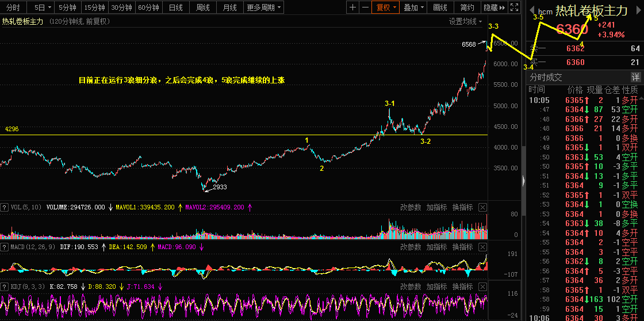The width and height of the screenshot is (644, 321).
Task: Switch to 15分钟 period
Action: (x=94, y=7)
